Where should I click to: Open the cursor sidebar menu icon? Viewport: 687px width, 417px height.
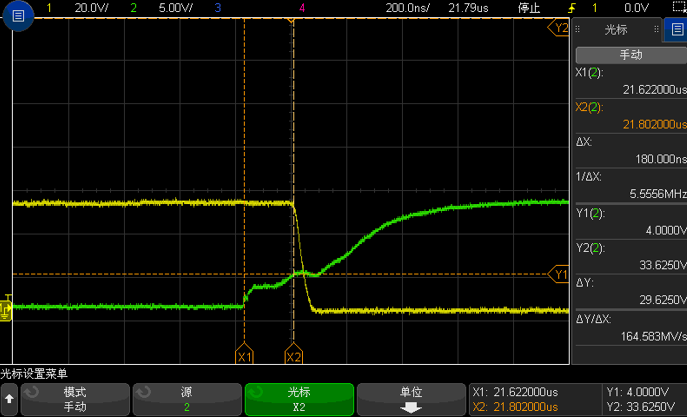coord(677,29)
